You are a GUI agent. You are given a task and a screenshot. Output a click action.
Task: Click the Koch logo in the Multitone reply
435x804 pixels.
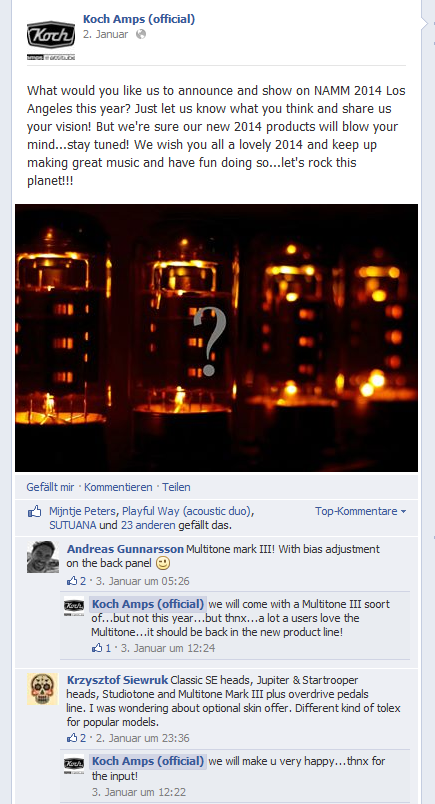[74, 607]
